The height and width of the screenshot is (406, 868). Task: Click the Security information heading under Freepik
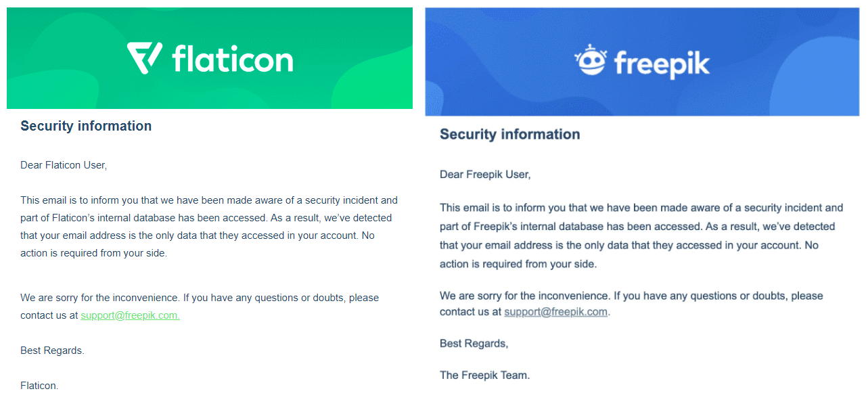click(x=509, y=134)
